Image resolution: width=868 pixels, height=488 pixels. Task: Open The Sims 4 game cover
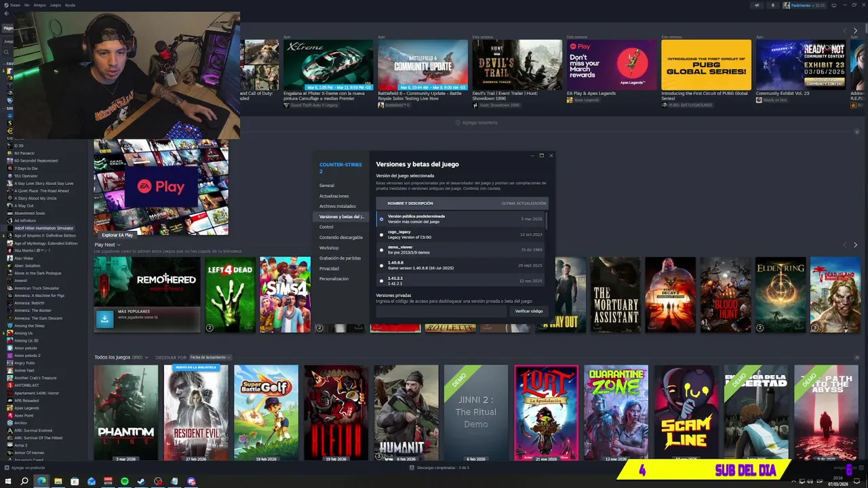(285, 294)
